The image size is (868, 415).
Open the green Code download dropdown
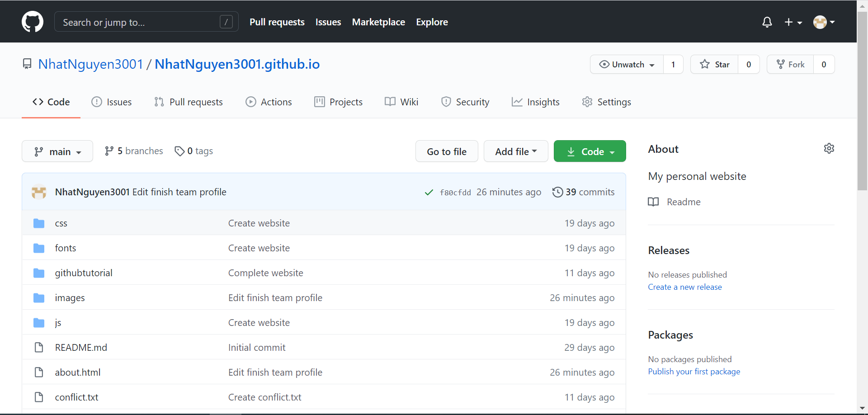click(x=590, y=151)
